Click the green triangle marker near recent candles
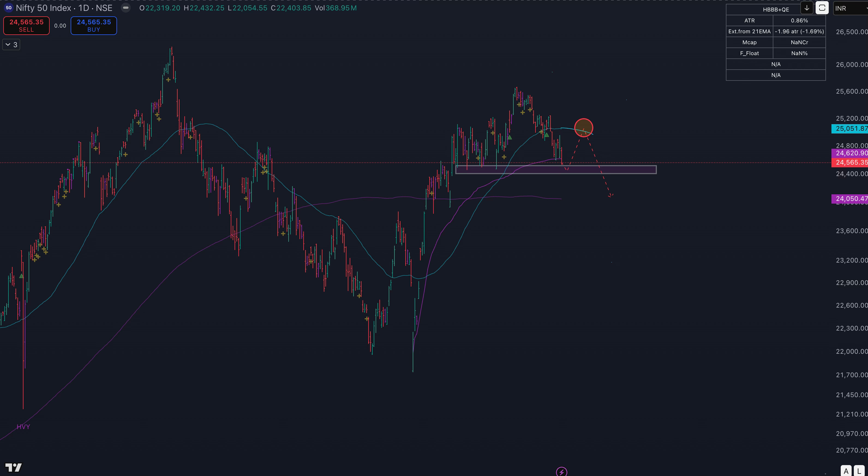The height and width of the screenshot is (476, 868). tap(547, 135)
